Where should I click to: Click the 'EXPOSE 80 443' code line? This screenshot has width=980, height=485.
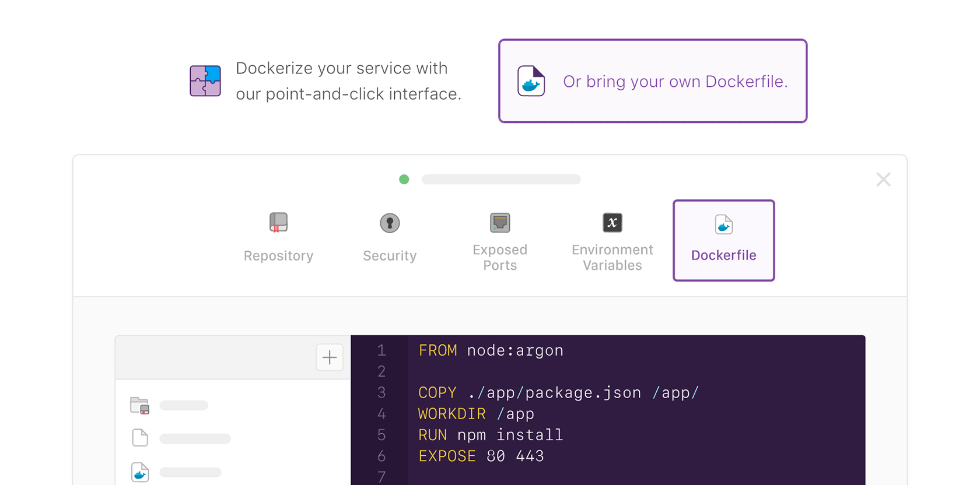(x=481, y=456)
